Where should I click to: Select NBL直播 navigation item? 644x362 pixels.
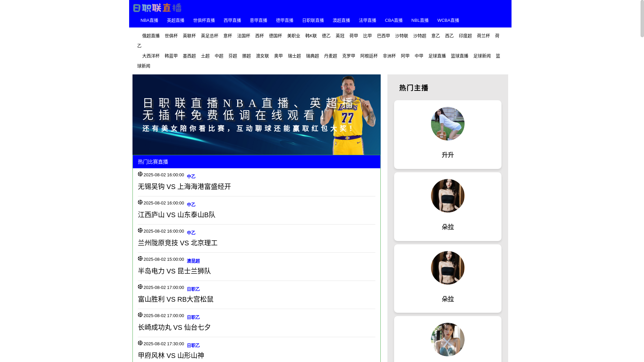(420, 20)
